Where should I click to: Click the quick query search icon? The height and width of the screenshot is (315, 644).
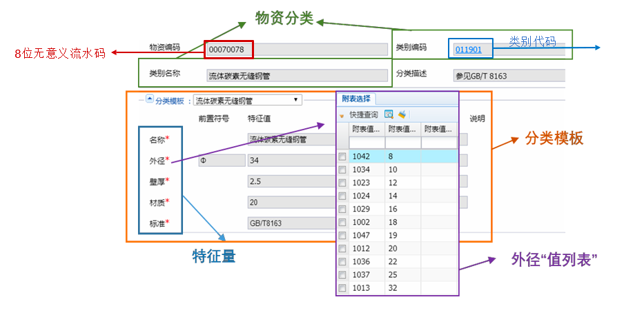click(x=389, y=114)
